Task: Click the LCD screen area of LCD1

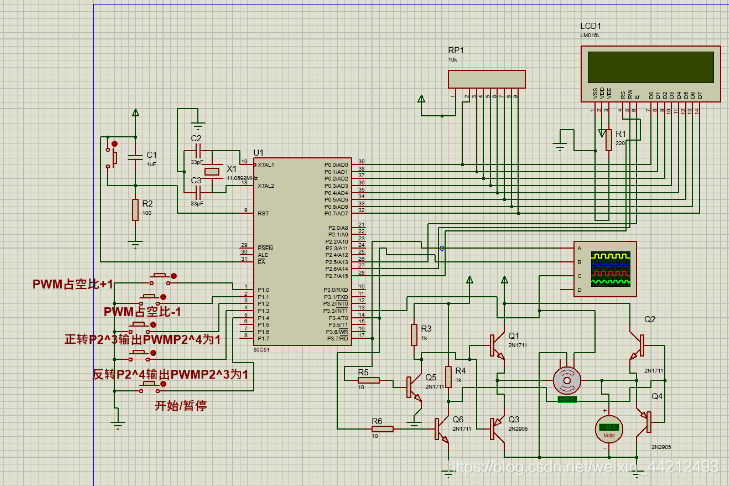Action: [650, 67]
